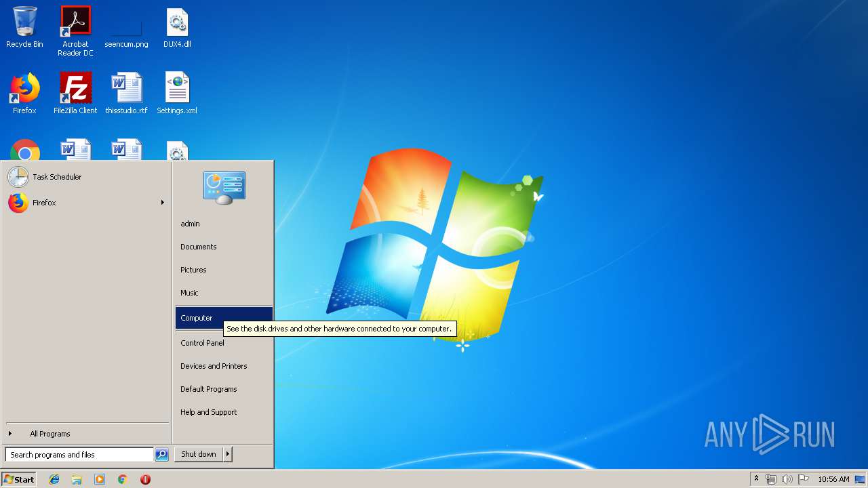Open Computer from Start menu
This screenshot has height=488, width=868.
[x=224, y=318]
